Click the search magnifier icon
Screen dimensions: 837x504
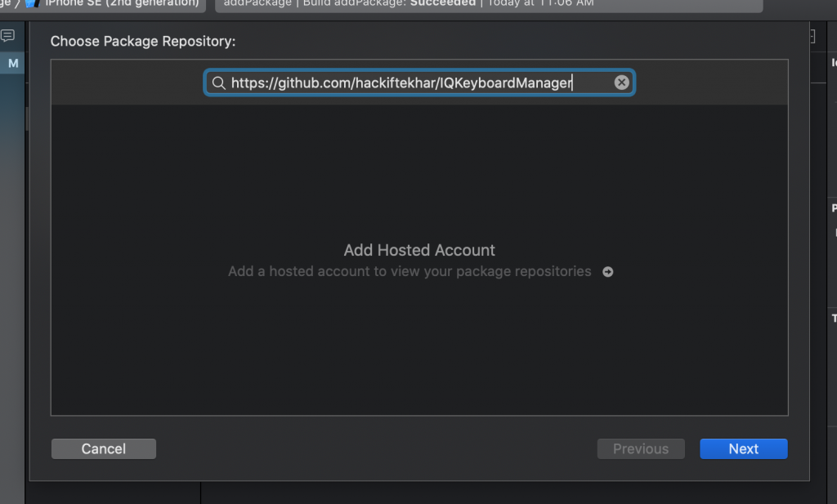point(219,83)
